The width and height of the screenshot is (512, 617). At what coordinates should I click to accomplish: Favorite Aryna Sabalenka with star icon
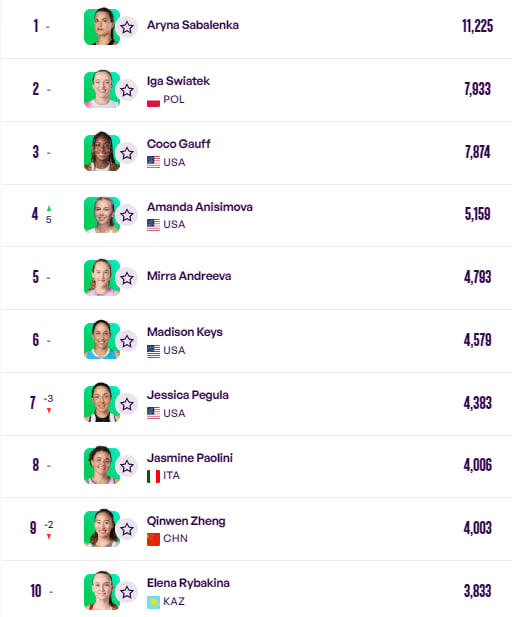point(127,28)
